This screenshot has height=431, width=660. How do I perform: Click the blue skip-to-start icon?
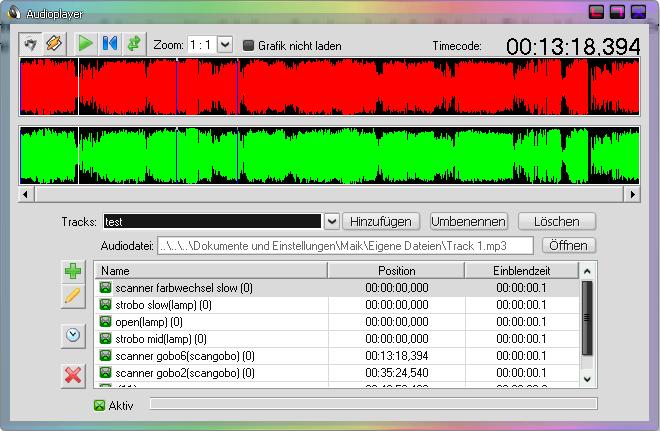[109, 44]
